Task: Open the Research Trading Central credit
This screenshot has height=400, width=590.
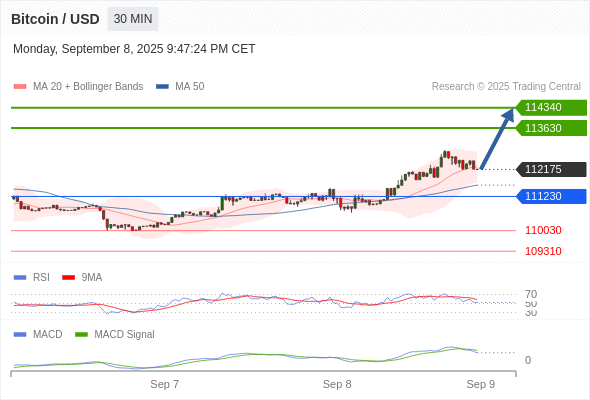Action: pos(506,87)
